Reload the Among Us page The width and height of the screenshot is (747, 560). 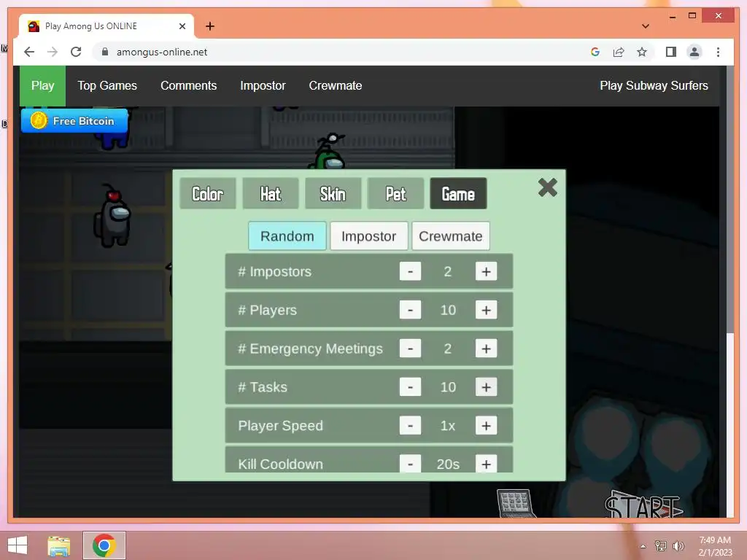(x=76, y=52)
